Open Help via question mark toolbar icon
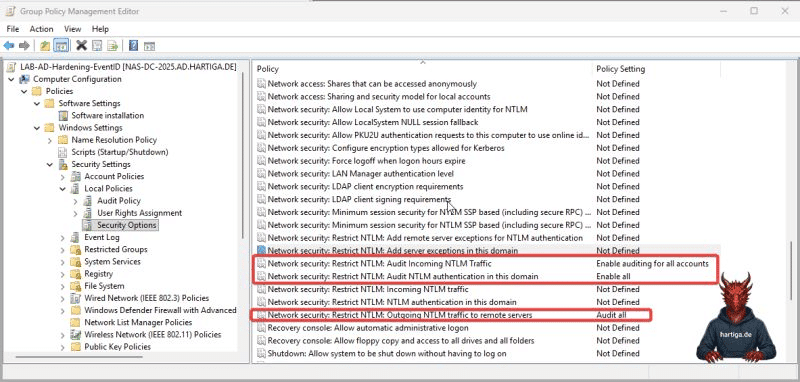Viewport: 800px width, 382px height. click(133, 46)
